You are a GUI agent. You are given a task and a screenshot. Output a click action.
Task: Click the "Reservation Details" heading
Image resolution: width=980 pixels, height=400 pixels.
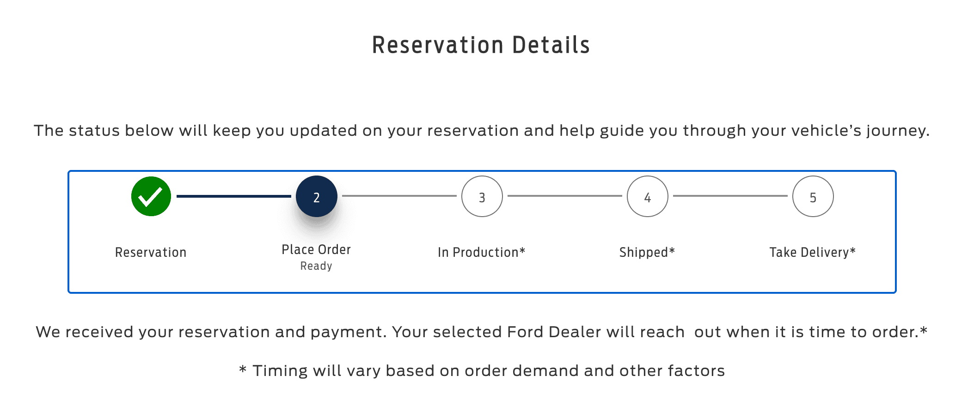(481, 45)
